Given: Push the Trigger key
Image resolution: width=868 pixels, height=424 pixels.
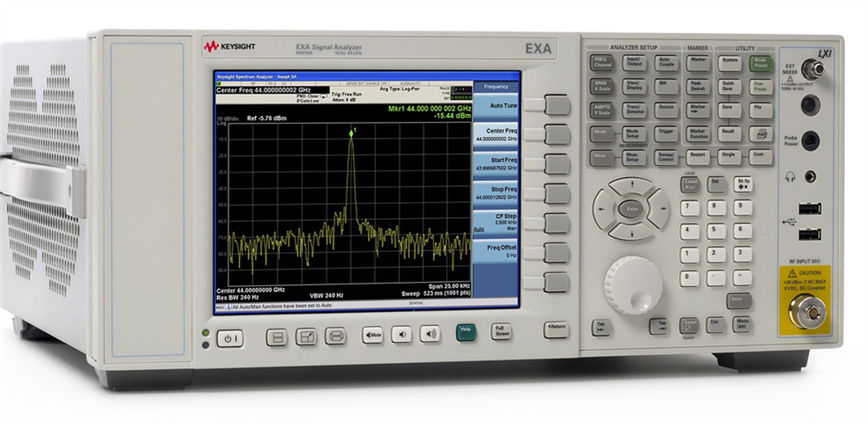Looking at the screenshot, I should pos(666,133).
